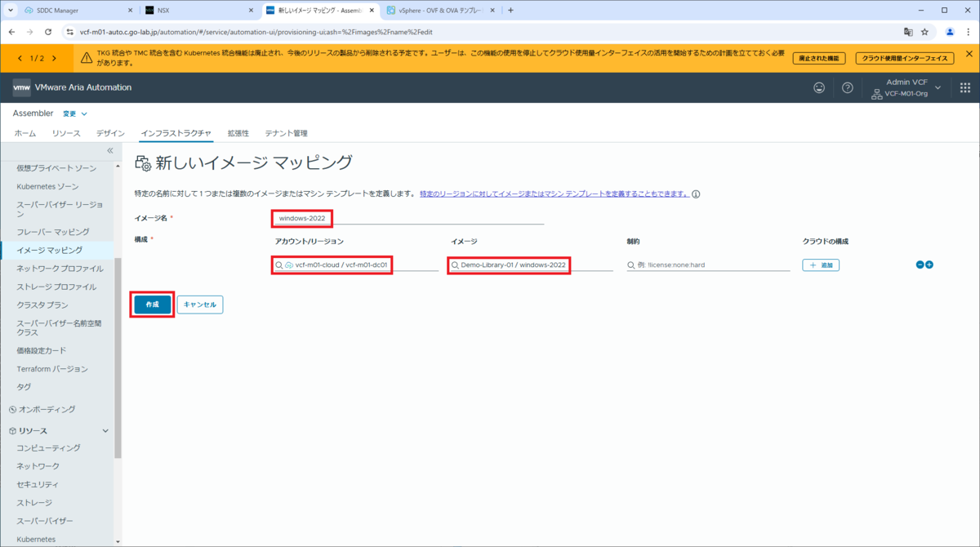The width and height of the screenshot is (980, 547).
Task: Select 価格設定カード in the sidebar
Action: pyautogui.click(x=42, y=350)
